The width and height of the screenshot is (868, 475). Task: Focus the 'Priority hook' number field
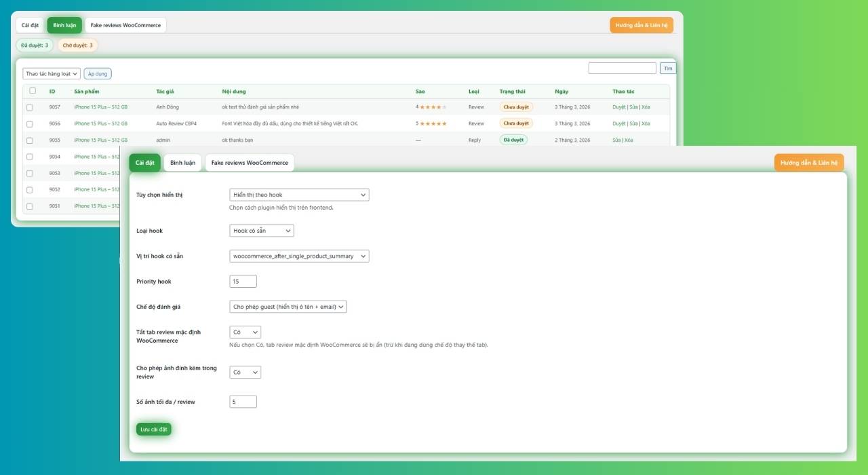[243, 282]
